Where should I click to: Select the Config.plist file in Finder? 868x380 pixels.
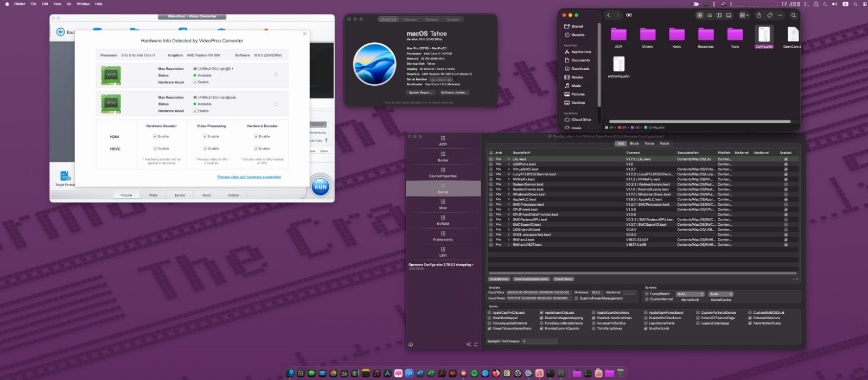pos(764,37)
